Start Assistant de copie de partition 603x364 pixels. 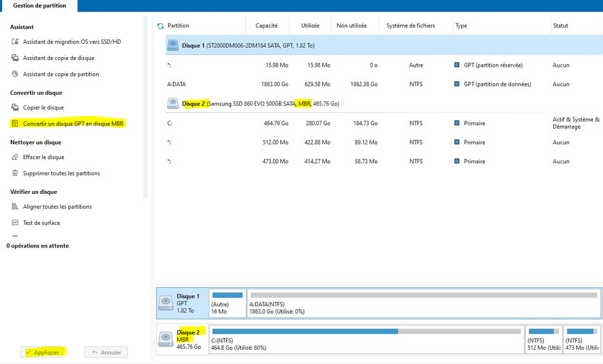(61, 74)
